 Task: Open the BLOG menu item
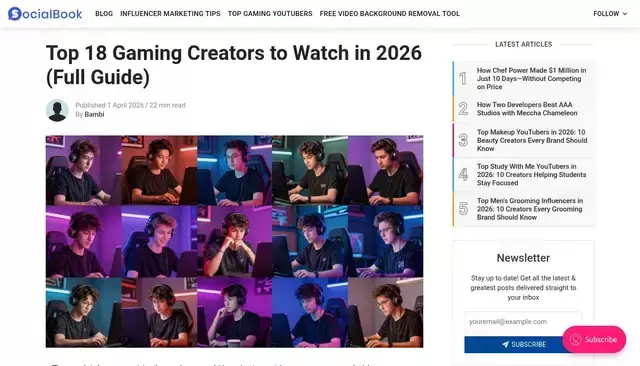[x=104, y=13]
